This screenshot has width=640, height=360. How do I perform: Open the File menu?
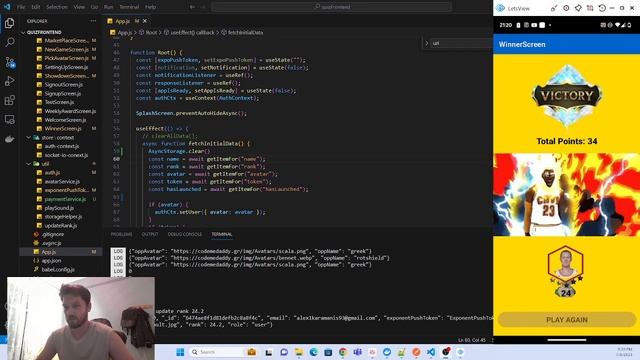coord(21,7)
